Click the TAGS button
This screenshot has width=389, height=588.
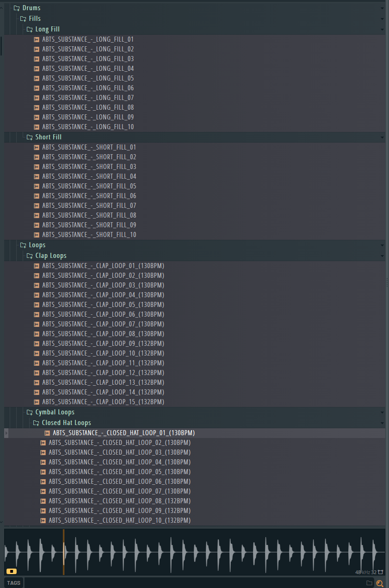pyautogui.click(x=13, y=583)
